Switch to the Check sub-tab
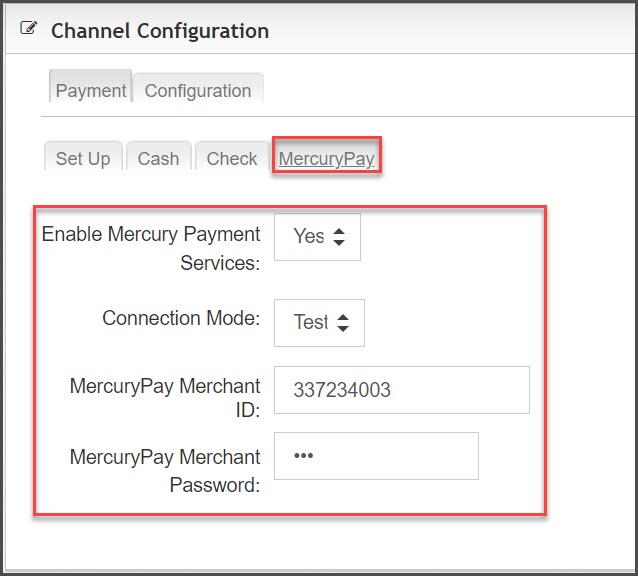 232,157
